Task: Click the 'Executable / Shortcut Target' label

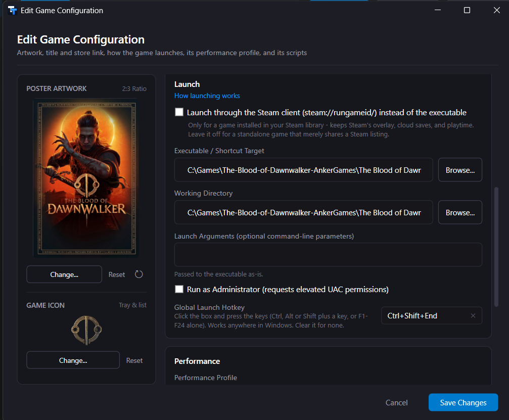Action: tap(219, 151)
